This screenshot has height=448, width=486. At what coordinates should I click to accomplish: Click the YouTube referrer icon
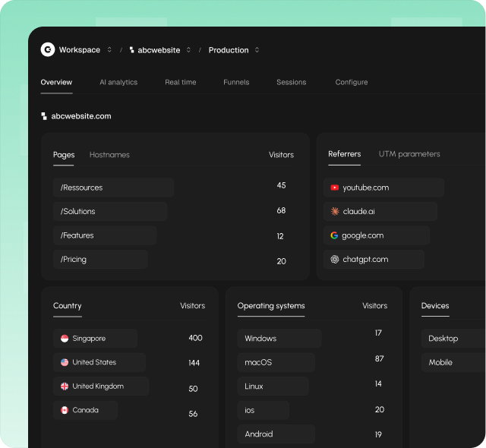(334, 188)
